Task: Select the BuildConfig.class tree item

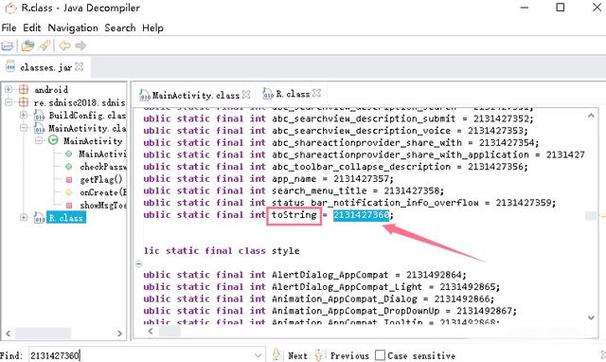Action: click(x=87, y=115)
